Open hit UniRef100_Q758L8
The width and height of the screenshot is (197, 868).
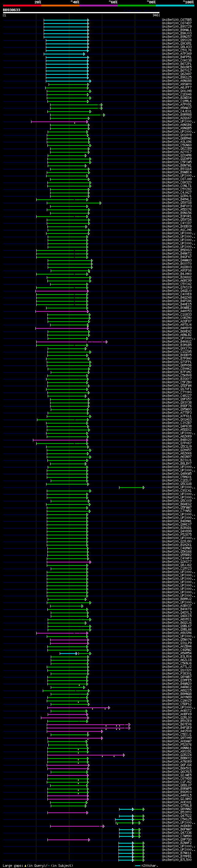[177, 806]
